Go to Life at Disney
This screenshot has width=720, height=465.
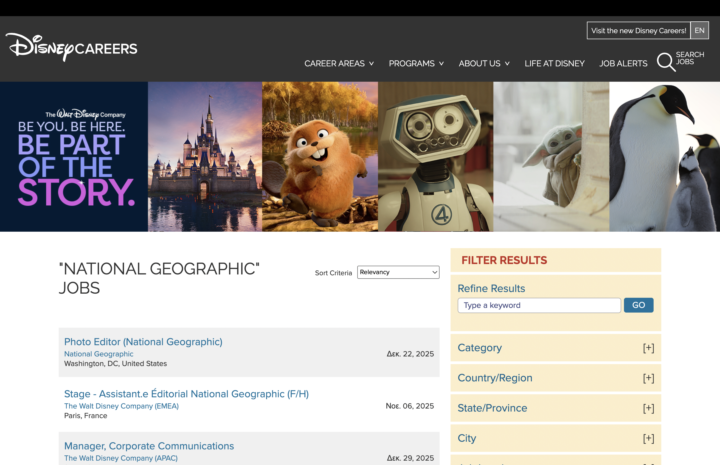[x=554, y=63]
